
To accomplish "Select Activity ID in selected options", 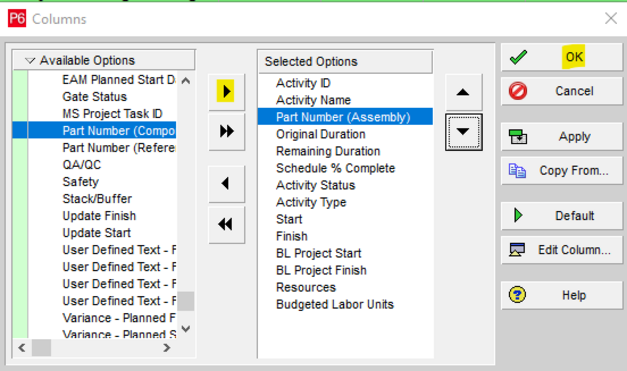I will [x=303, y=83].
